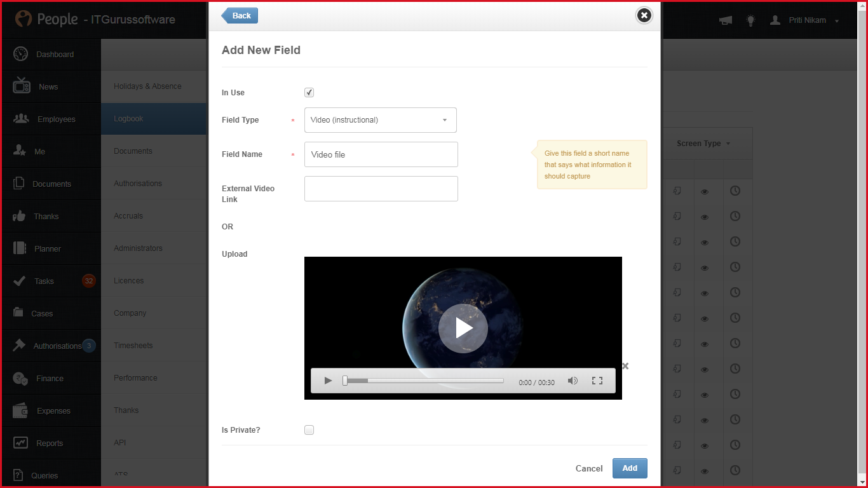
Task: Click the lightbulb ideas icon
Action: click(x=750, y=20)
